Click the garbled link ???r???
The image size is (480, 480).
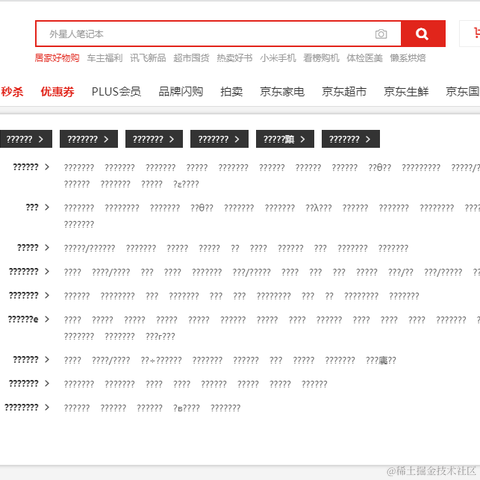click(x=160, y=336)
